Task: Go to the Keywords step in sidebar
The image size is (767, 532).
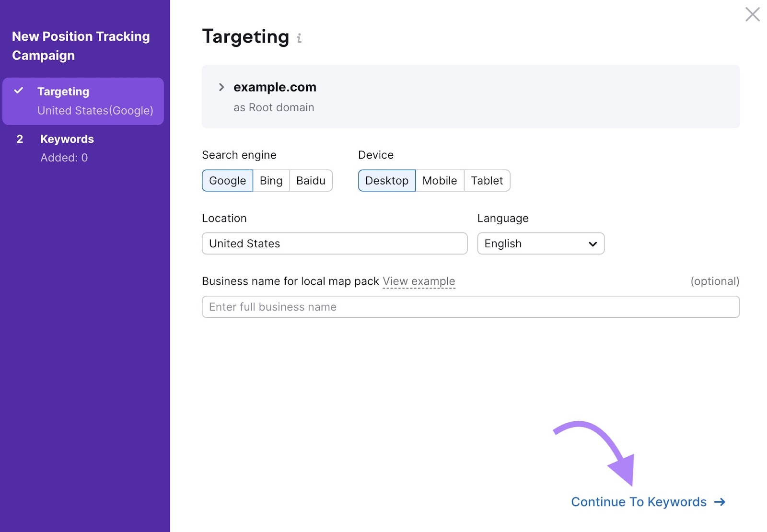Action: [67, 139]
